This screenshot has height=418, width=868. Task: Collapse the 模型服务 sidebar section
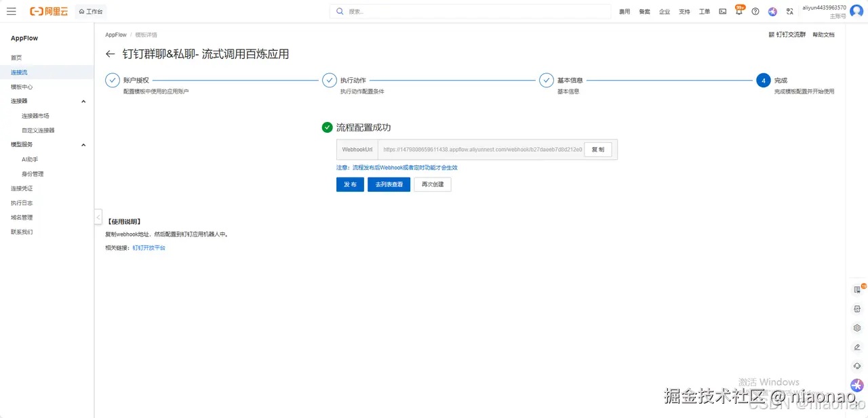(x=83, y=144)
